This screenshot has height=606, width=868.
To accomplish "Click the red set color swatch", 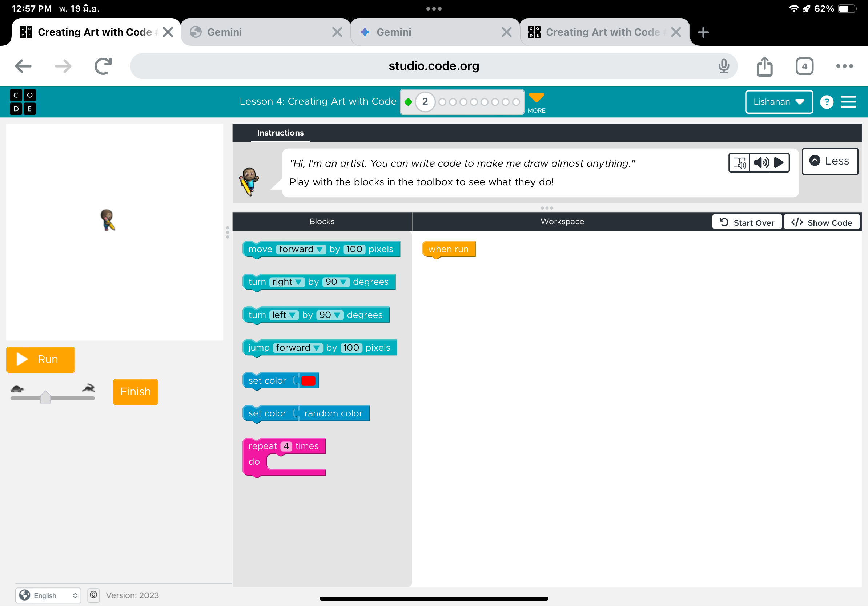I will [x=308, y=381].
